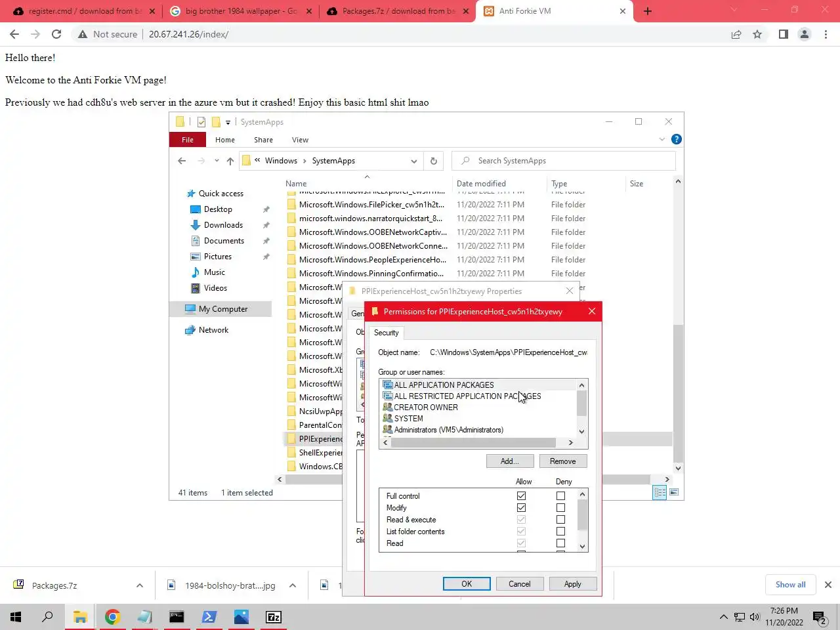Viewport: 840px width, 630px height.
Task: Open Chrome three-dot menu
Action: click(826, 34)
